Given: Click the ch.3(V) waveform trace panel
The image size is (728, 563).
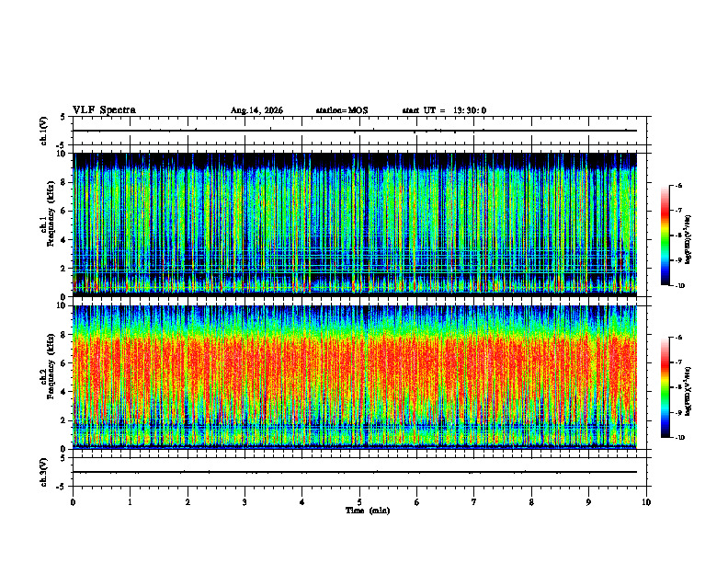Looking at the screenshot, I should 359,472.
